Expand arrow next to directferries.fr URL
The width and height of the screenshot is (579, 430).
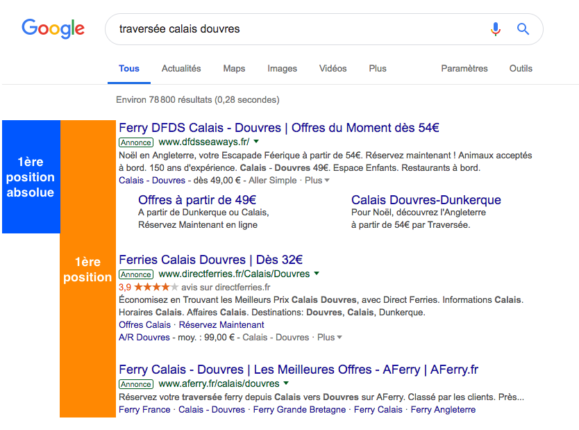click(316, 273)
